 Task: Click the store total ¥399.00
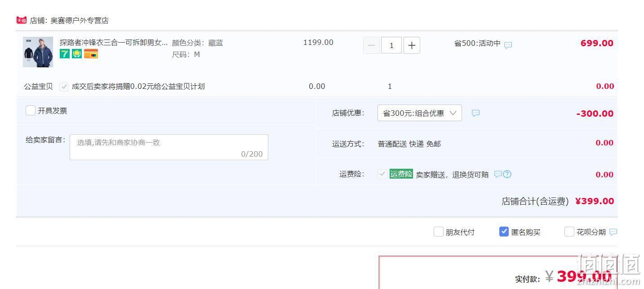coord(595,201)
